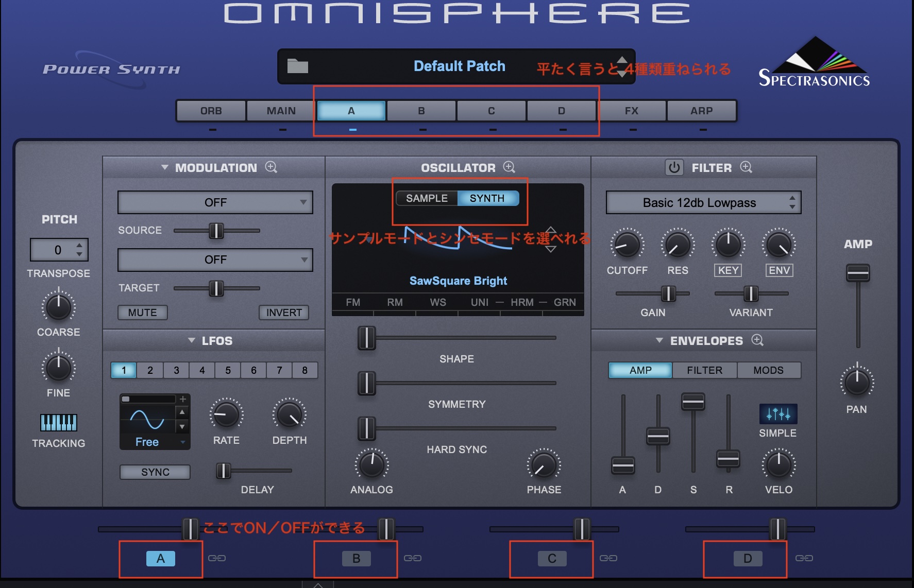Image resolution: width=914 pixels, height=588 pixels.
Task: Click the filter Res knob
Action: click(678, 245)
